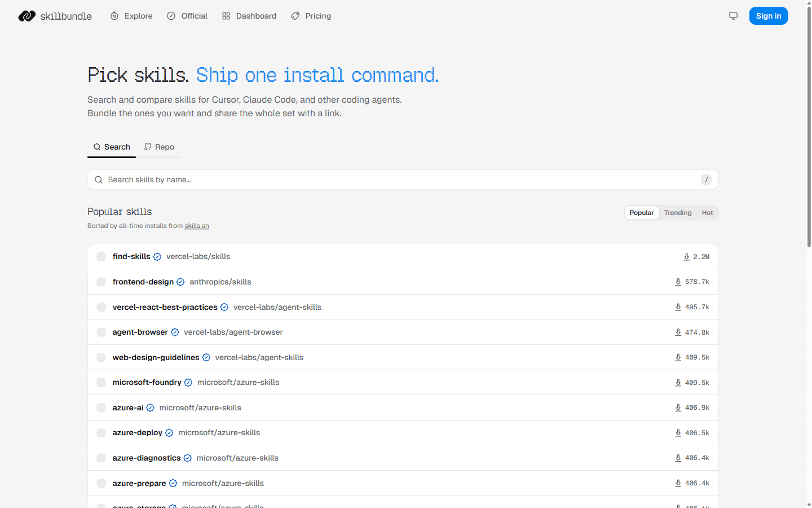Click the magnifier icon in the search box
Screen dimensions: 812x508
click(99, 179)
